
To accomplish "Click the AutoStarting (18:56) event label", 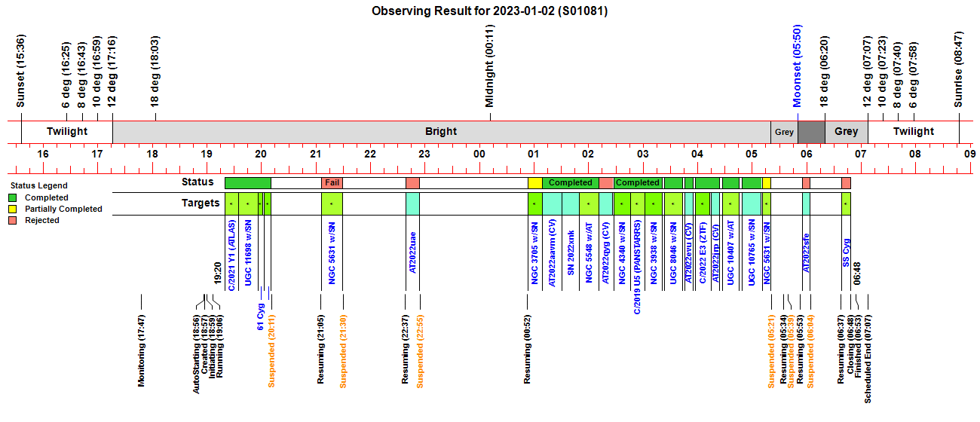I will 197,353.
